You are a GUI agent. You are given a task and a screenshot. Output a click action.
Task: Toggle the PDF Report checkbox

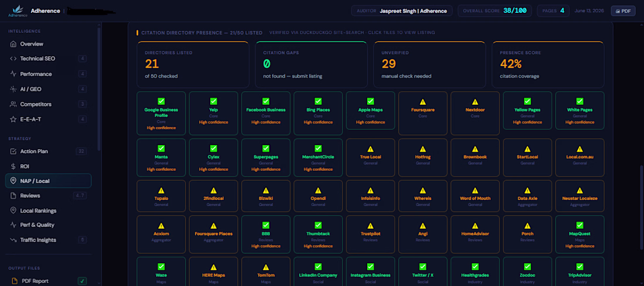point(83,281)
